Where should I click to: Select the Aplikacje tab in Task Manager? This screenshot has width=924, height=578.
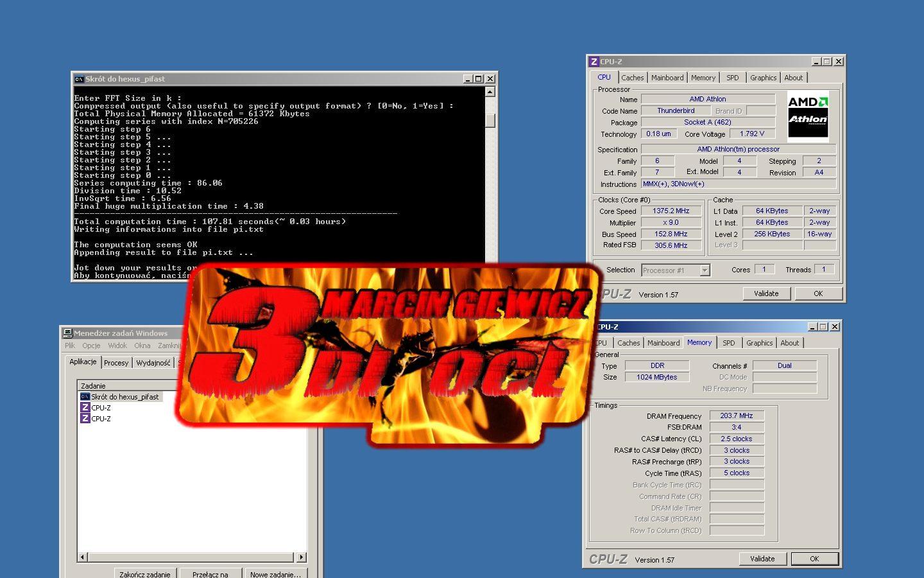tap(83, 362)
